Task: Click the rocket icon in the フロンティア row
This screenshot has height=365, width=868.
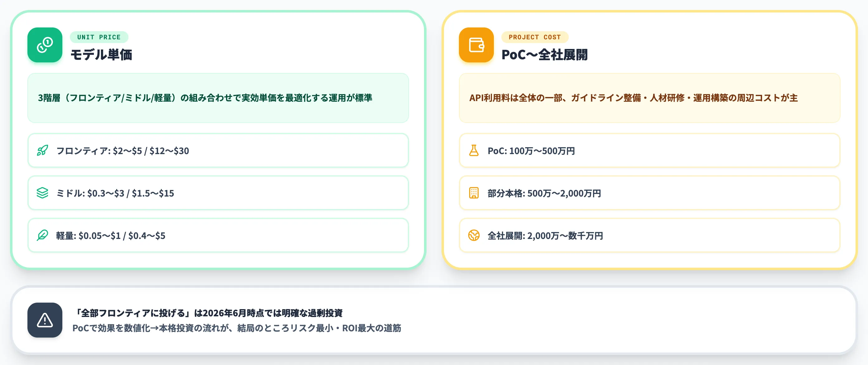Action: click(x=42, y=150)
